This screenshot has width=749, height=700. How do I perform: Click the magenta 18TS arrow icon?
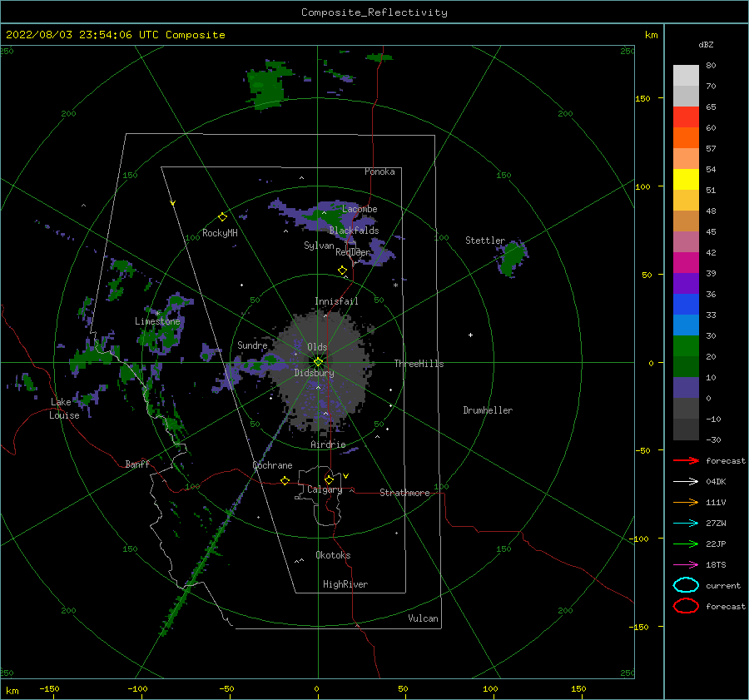[x=686, y=565]
